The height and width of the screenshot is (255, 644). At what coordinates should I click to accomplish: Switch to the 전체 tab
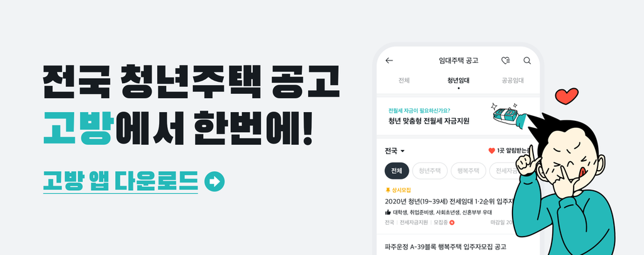coord(404,81)
